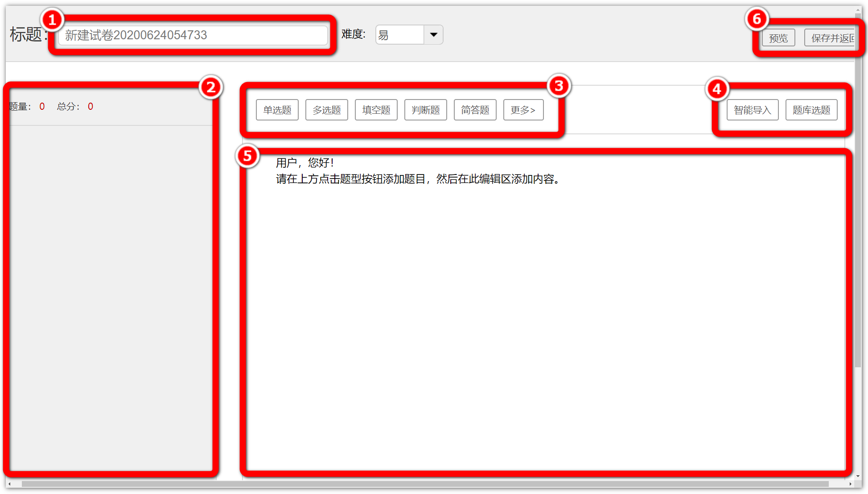This screenshot has height=494, width=868.
Task: Insert a 填空题 fill-in-blank question
Action: pos(376,110)
